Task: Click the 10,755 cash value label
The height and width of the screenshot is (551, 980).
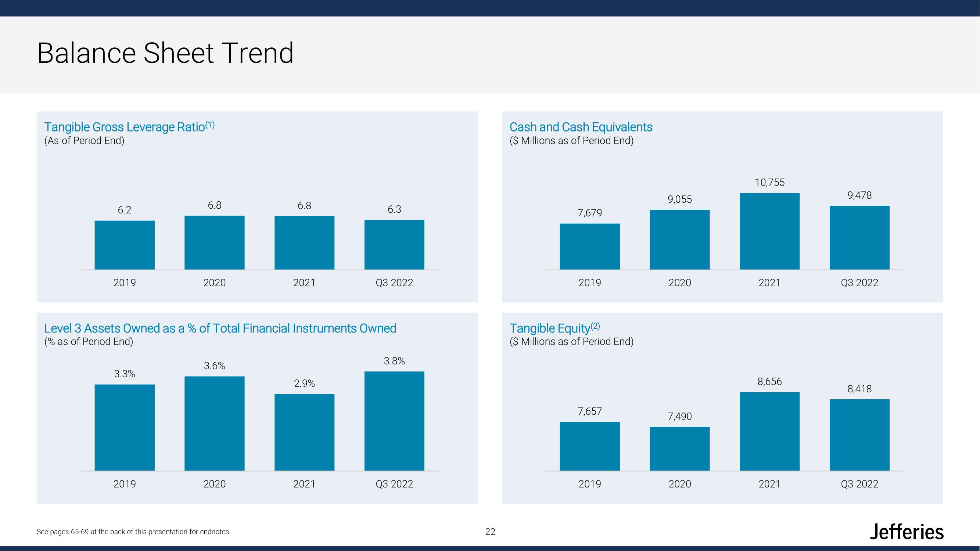Action: click(x=769, y=183)
